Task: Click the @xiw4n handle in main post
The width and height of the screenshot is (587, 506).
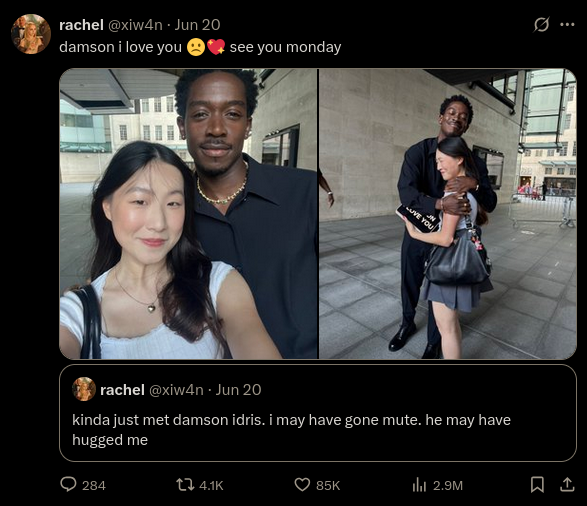Action: coord(135,25)
